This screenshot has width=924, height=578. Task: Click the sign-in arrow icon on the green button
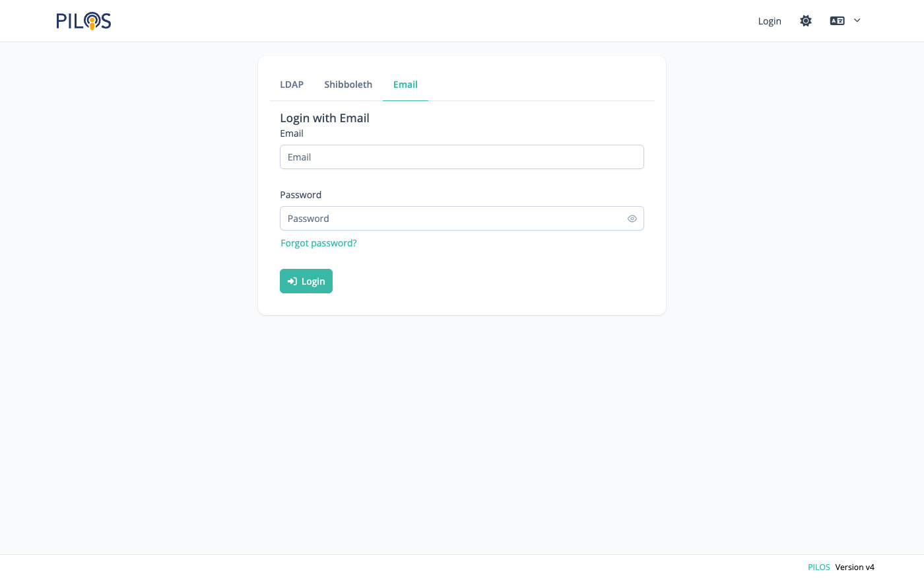point(292,281)
